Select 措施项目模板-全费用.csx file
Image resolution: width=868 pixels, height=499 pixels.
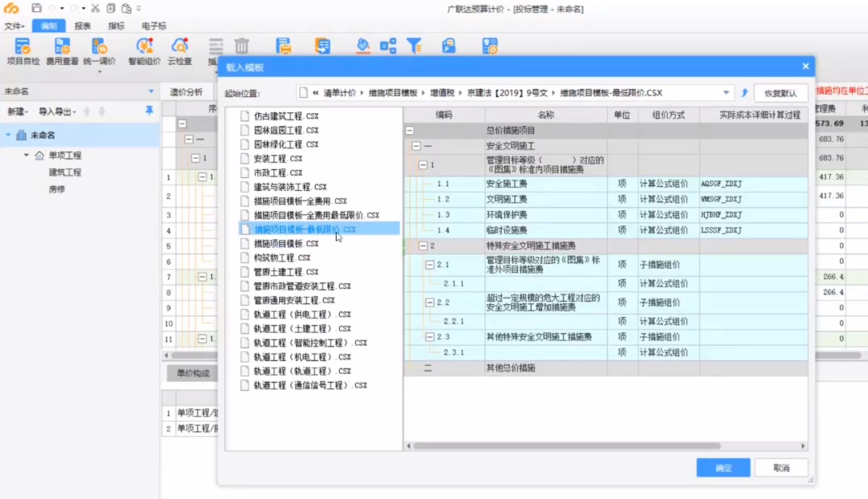pyautogui.click(x=300, y=201)
